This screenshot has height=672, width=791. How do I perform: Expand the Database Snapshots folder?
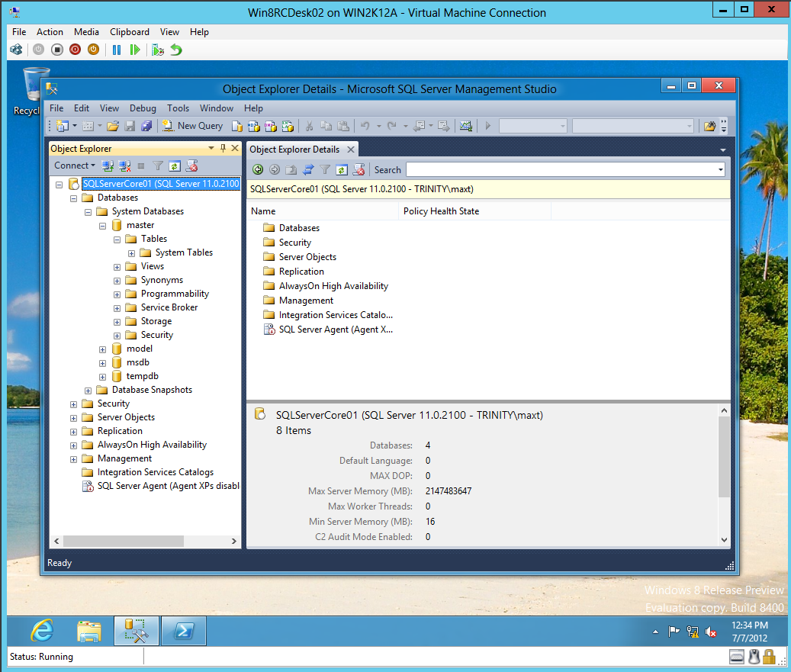click(88, 391)
